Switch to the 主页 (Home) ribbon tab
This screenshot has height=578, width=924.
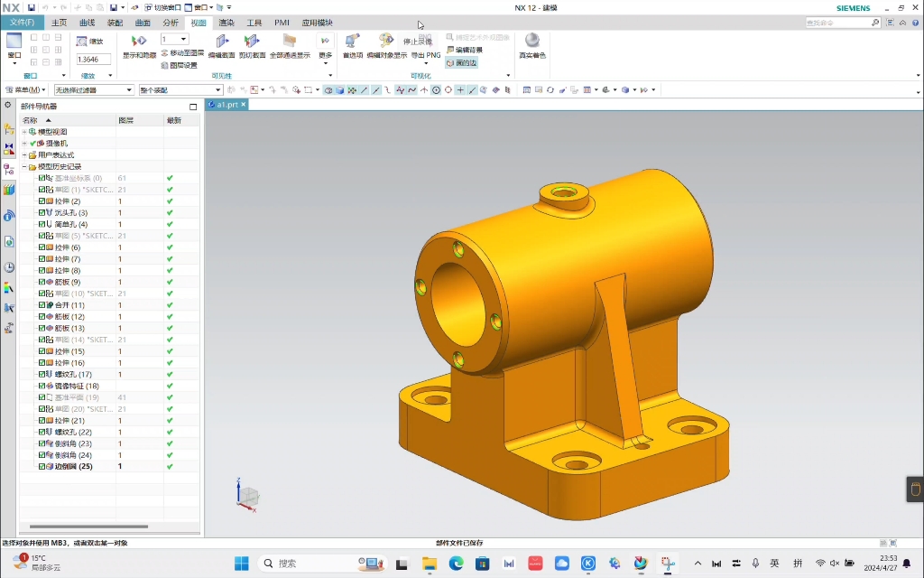pyautogui.click(x=59, y=23)
